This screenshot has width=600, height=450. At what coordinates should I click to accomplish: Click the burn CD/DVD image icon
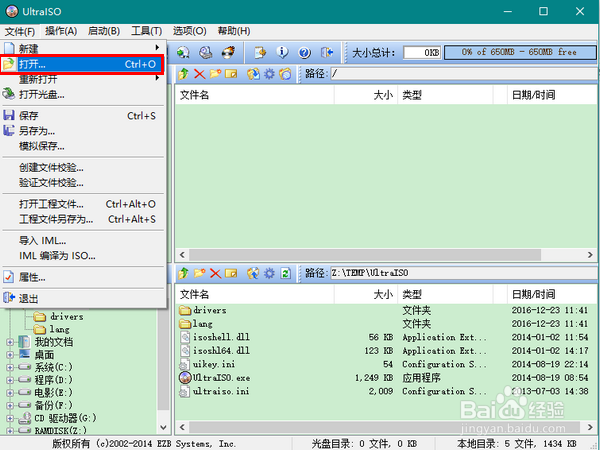coord(228,52)
